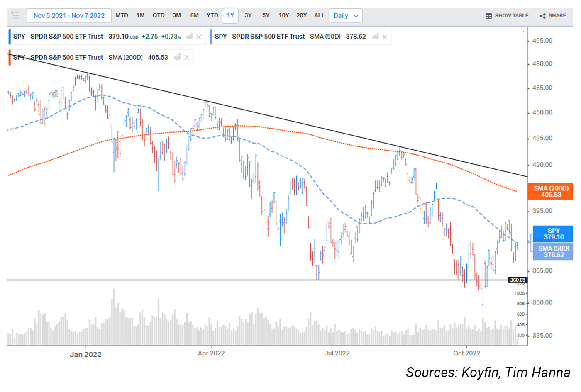Image resolution: width=581 pixels, height=392 pixels.
Task: Click layers icon on SPY price legend
Action: [x=190, y=37]
